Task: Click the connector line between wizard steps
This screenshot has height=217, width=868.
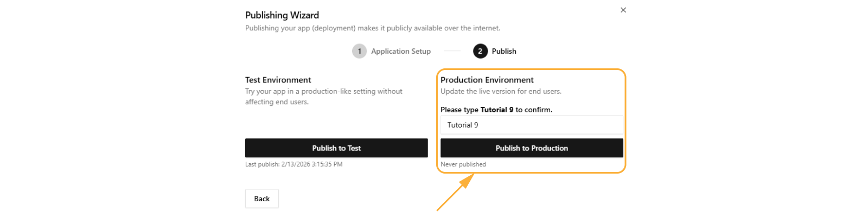Action: tap(452, 51)
